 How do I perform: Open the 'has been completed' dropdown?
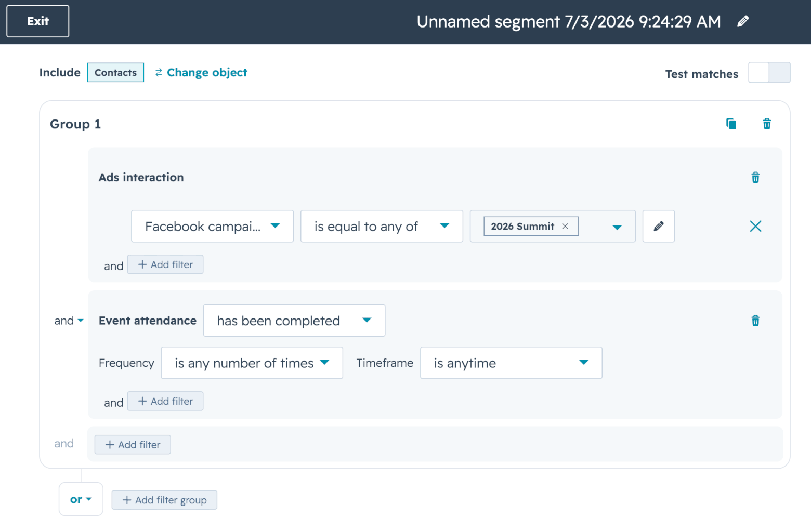pos(294,321)
